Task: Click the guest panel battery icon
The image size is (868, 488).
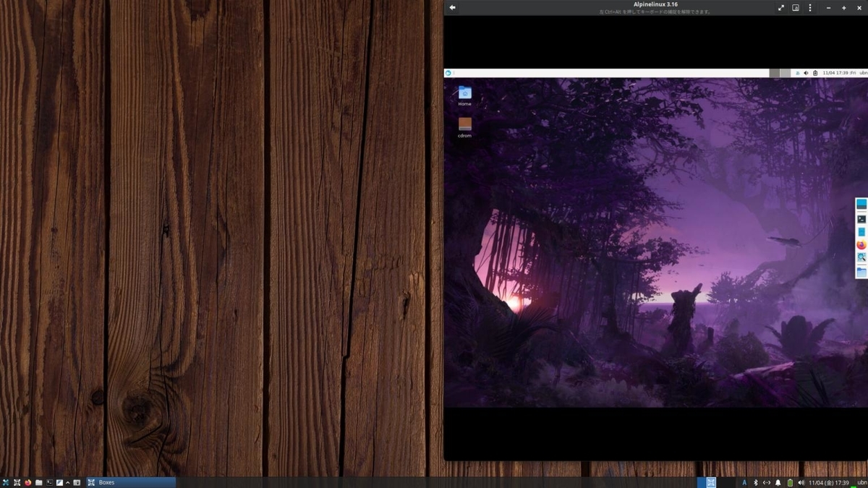Action: pos(815,73)
